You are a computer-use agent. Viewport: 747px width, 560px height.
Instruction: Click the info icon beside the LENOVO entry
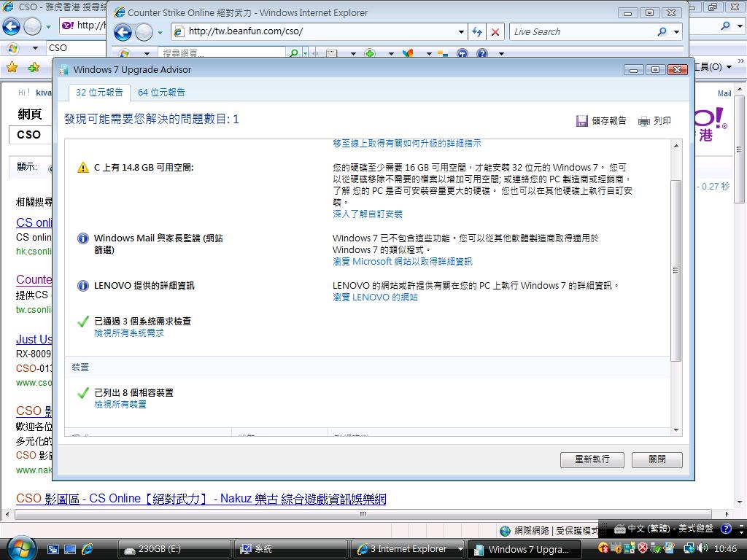coord(83,286)
